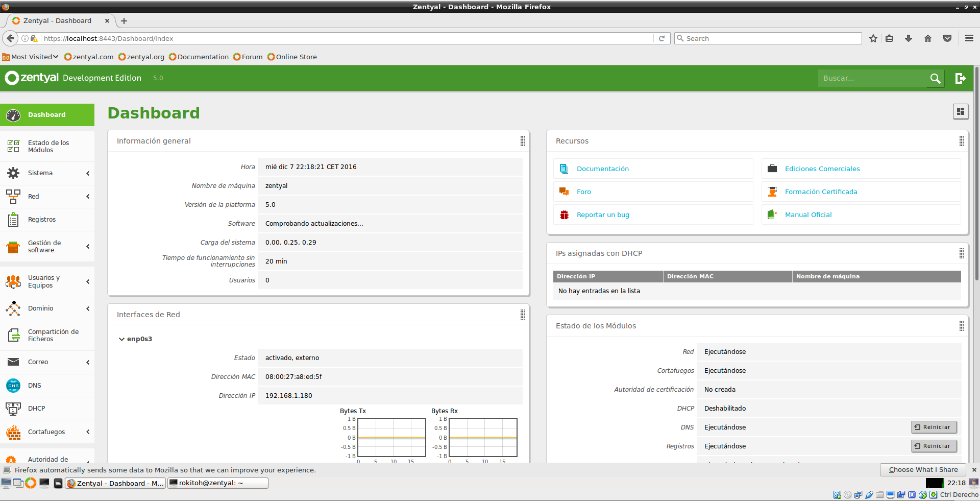This screenshot has width=980, height=501.
Task: Click Firefox bookmark star icon
Action: 873,38
